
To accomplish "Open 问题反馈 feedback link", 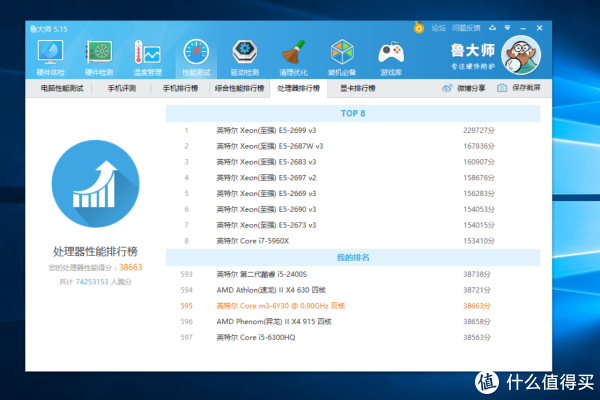I will coord(466,28).
